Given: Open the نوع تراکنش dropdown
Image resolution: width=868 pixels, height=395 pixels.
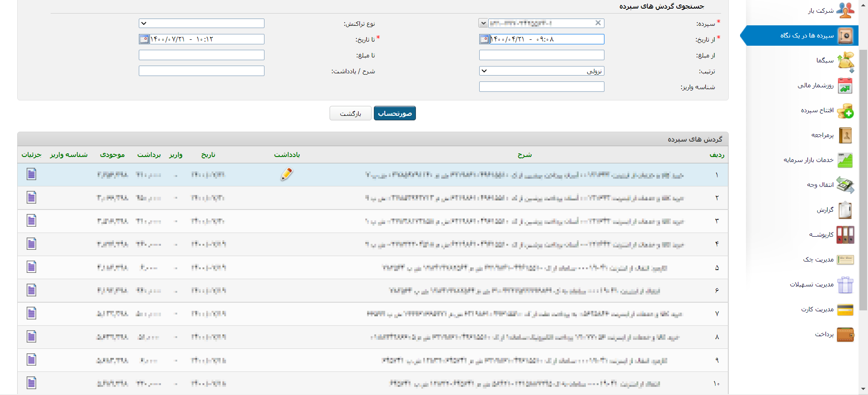Looking at the screenshot, I should coord(201,23).
